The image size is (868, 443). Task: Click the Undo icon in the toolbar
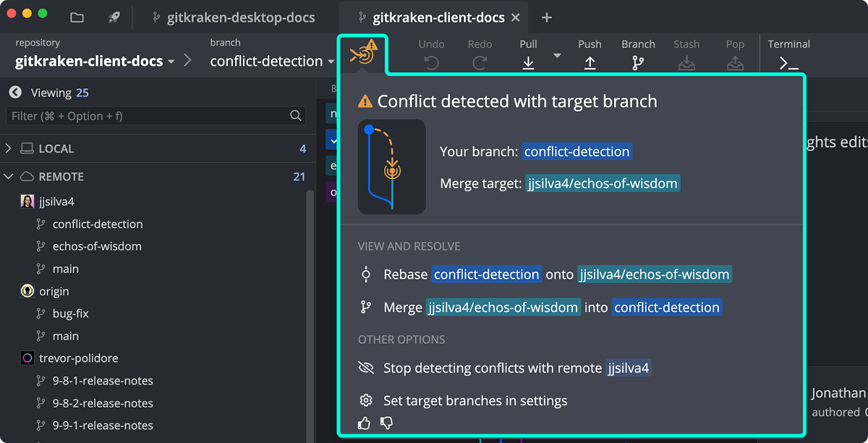pos(431,63)
